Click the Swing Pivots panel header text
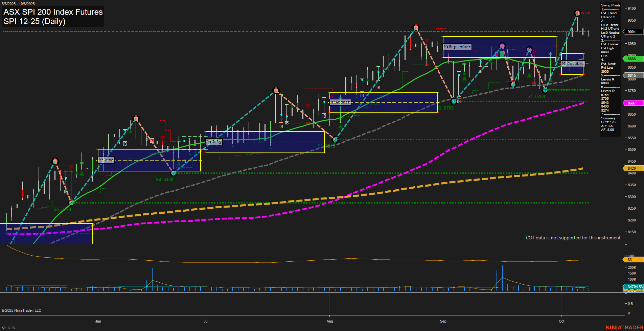This screenshot has width=644, height=331. (x=611, y=5)
